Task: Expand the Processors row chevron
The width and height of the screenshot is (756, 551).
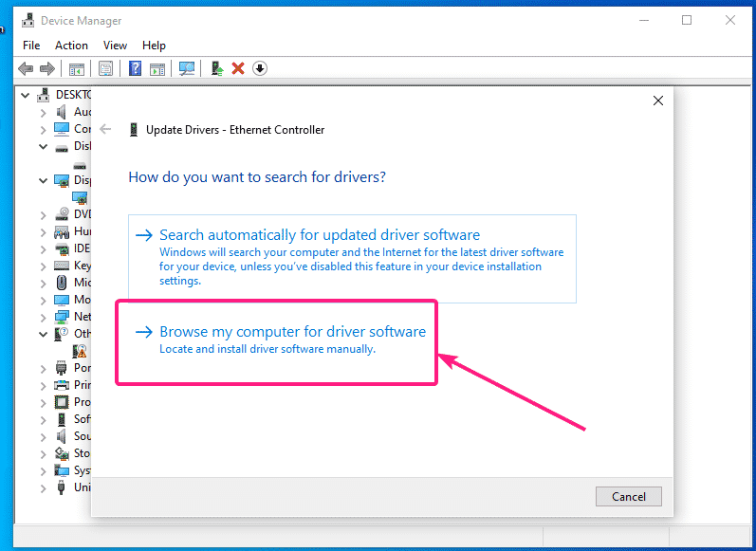Action: 43,402
